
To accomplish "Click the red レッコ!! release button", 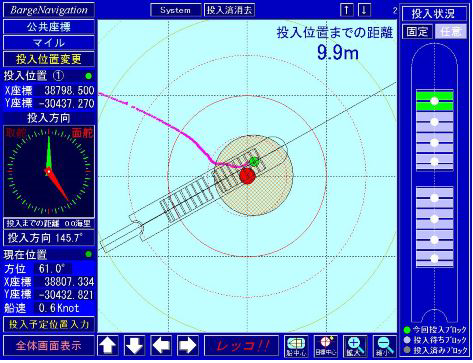I will (x=241, y=346).
